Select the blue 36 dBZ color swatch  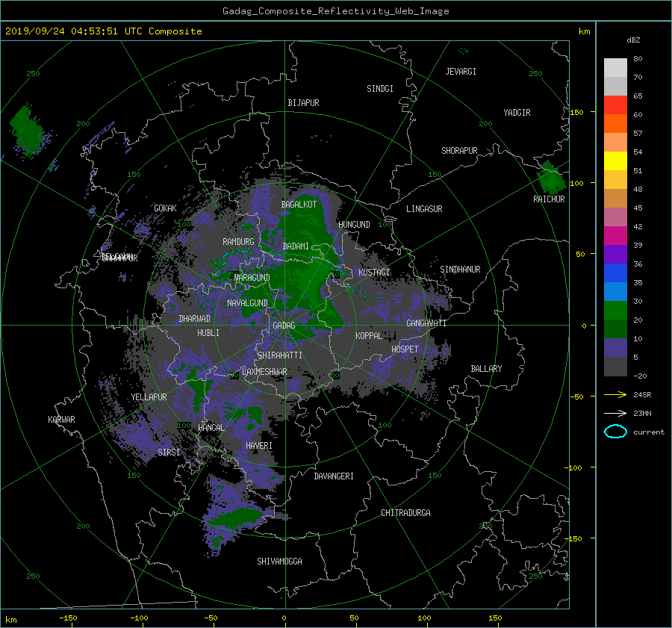tap(615, 273)
